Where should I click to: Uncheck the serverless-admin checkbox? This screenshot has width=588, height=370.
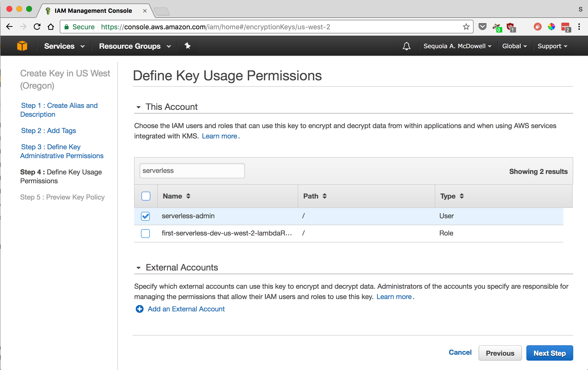tap(145, 216)
